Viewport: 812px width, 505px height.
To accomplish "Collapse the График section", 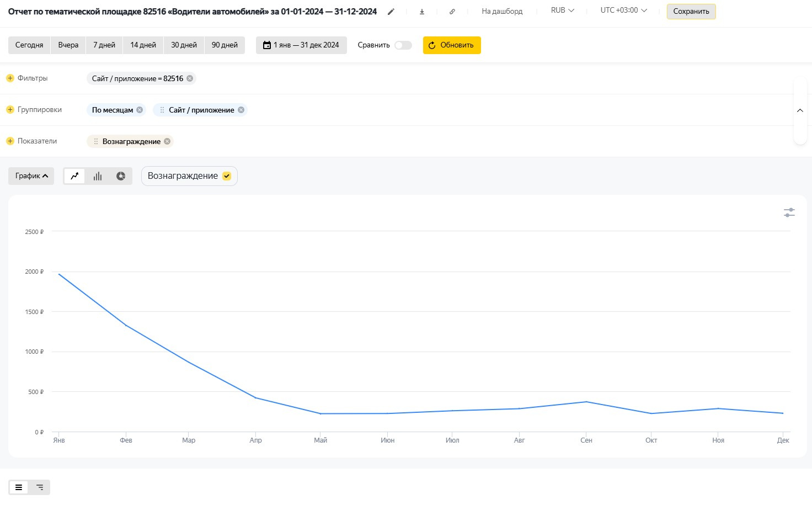I will click(31, 176).
